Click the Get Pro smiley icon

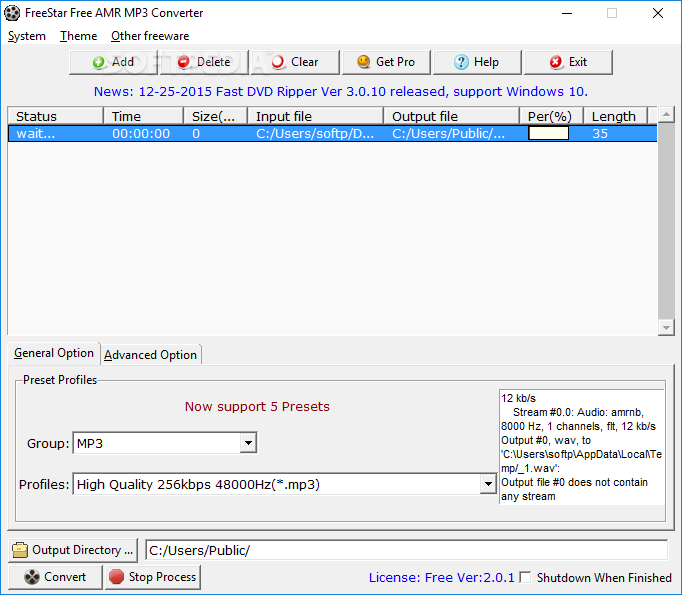(x=364, y=62)
